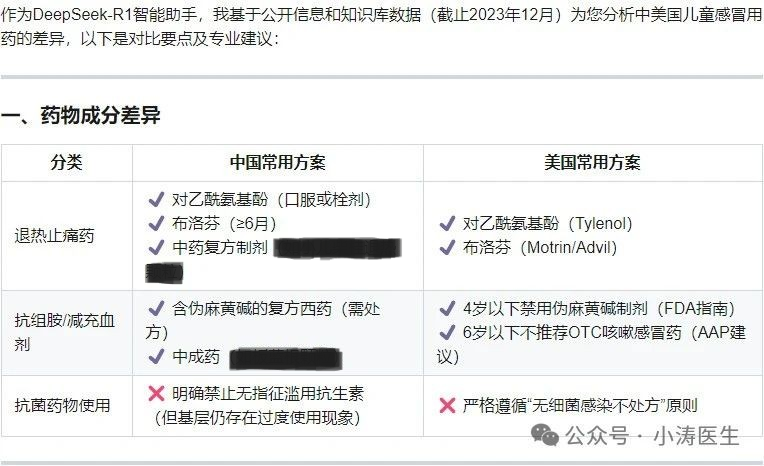
Task: Click checkmark before 含伪麻黄碱的复方西药
Action: 156,308
